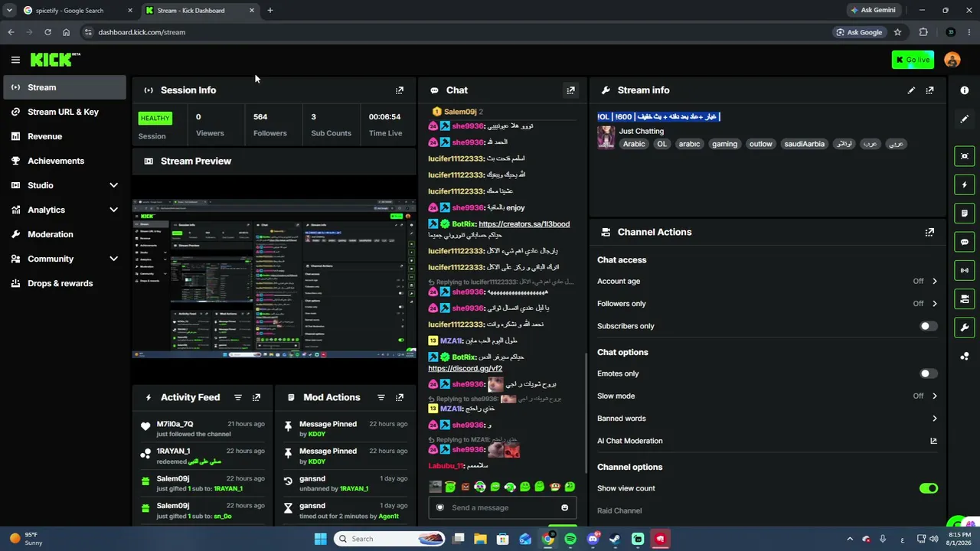Open the emoji picker in chat box

click(565, 507)
